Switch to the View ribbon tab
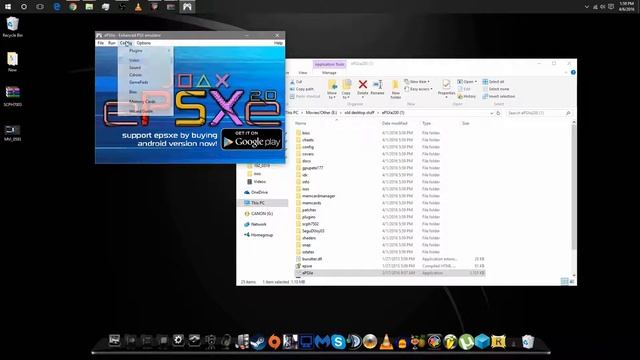The width and height of the screenshot is (640, 360). [303, 73]
